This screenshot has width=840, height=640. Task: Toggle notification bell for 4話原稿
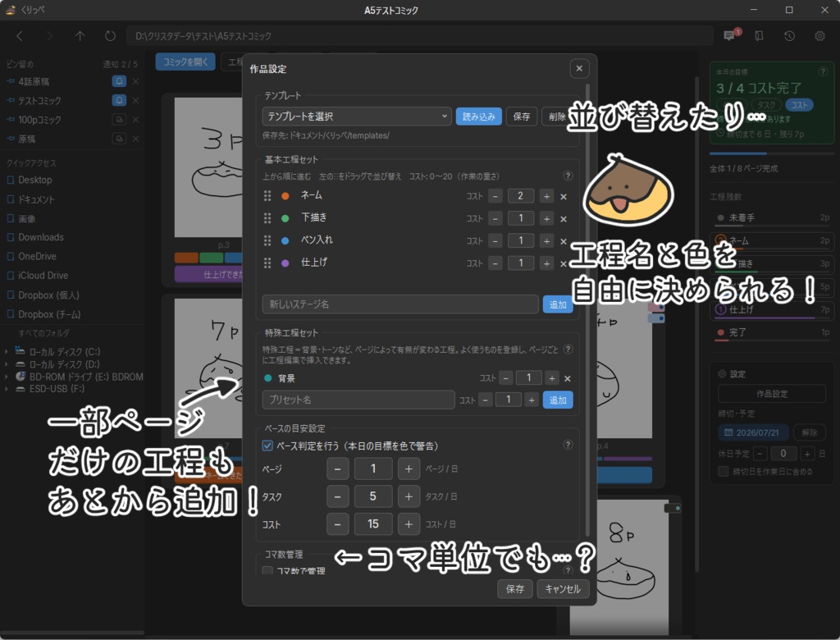tap(119, 81)
